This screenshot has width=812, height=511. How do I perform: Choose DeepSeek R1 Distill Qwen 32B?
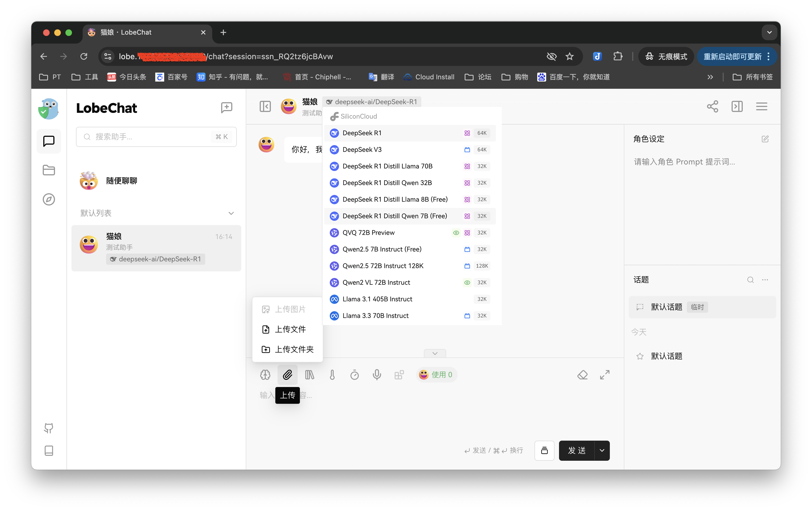[410, 182]
